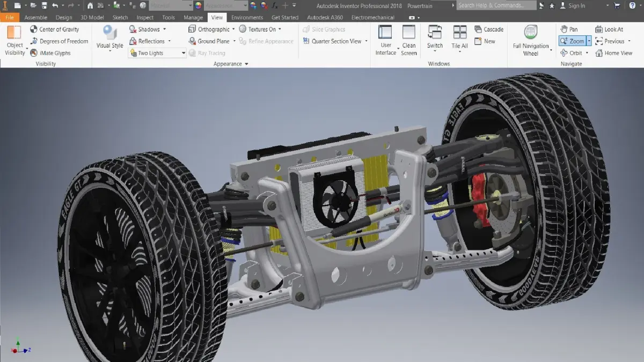Open the Autodesk A360 tab

pyautogui.click(x=325, y=18)
